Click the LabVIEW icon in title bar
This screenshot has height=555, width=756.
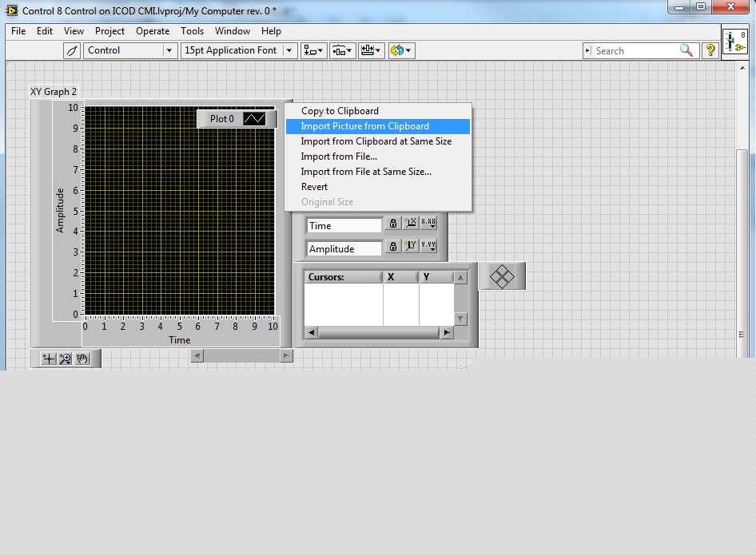(x=11, y=10)
